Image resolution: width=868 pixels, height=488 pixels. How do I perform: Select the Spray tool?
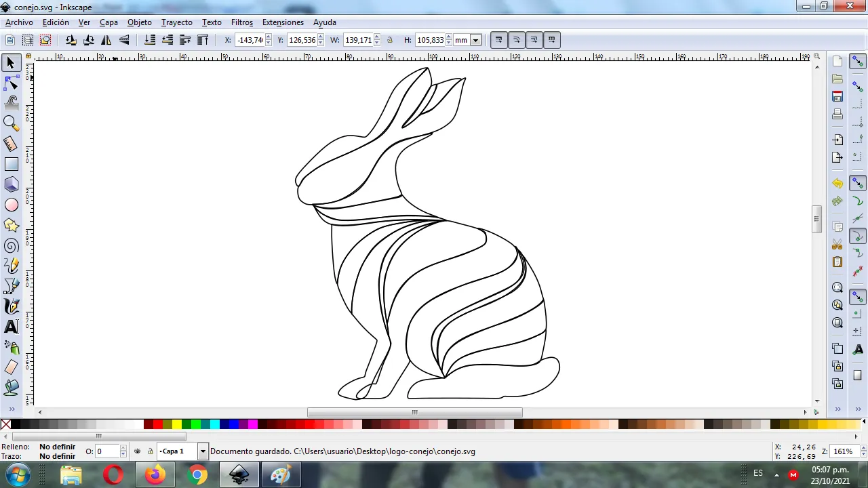(x=11, y=347)
